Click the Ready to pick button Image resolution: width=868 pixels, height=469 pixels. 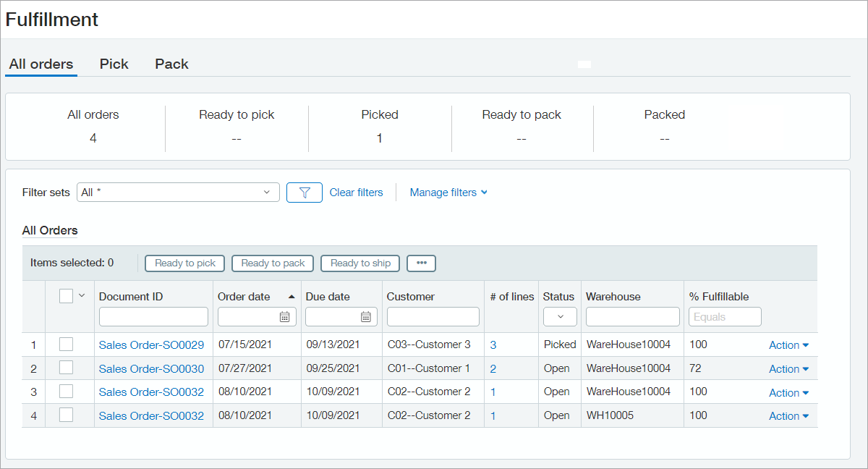(185, 263)
